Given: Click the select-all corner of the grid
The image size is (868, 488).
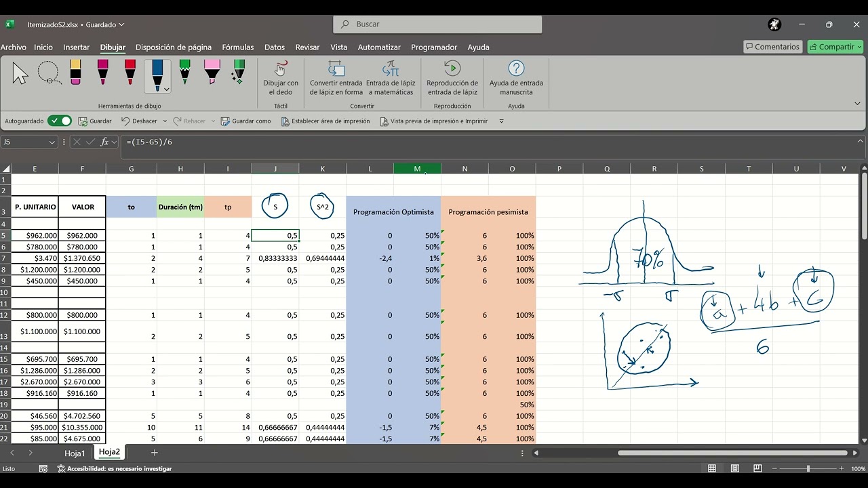Looking at the screenshot, I should [5, 169].
